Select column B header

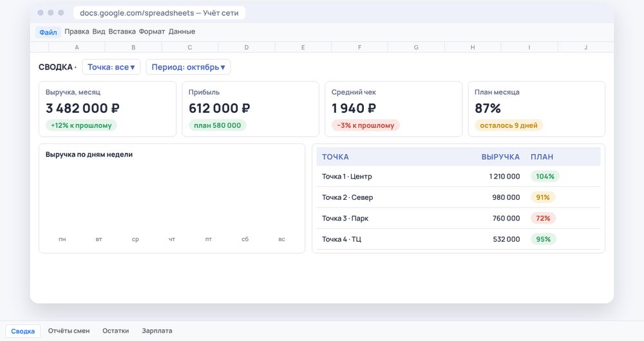[x=133, y=47]
